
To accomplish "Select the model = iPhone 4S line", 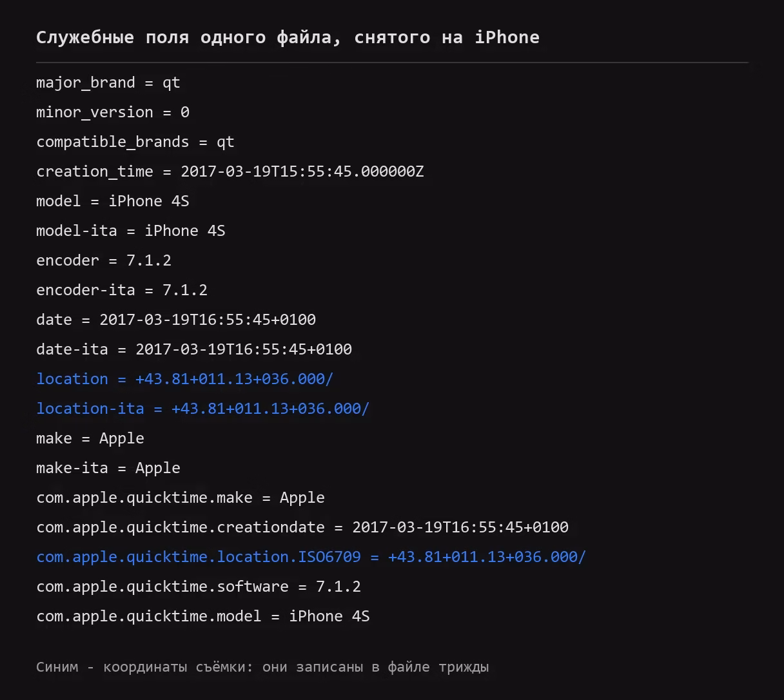I will (x=113, y=201).
